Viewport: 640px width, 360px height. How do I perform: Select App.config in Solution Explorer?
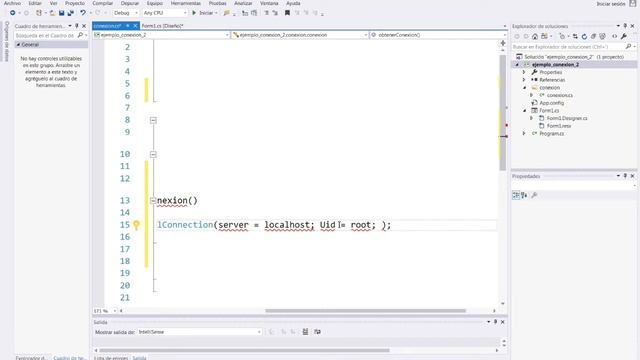tap(551, 103)
